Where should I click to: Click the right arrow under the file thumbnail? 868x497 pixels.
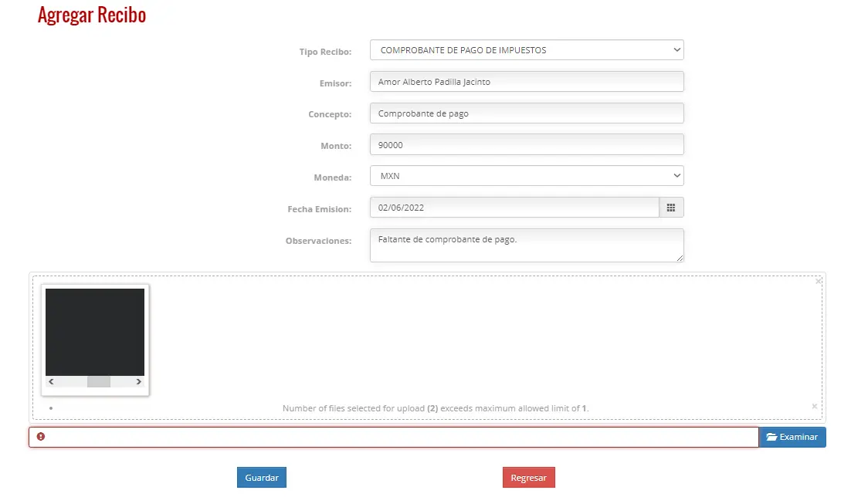138,381
